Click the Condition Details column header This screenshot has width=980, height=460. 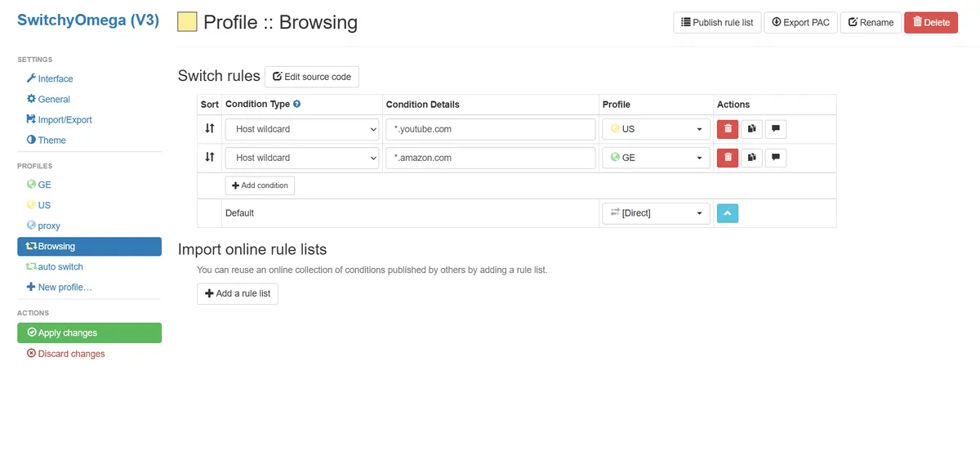[423, 105]
